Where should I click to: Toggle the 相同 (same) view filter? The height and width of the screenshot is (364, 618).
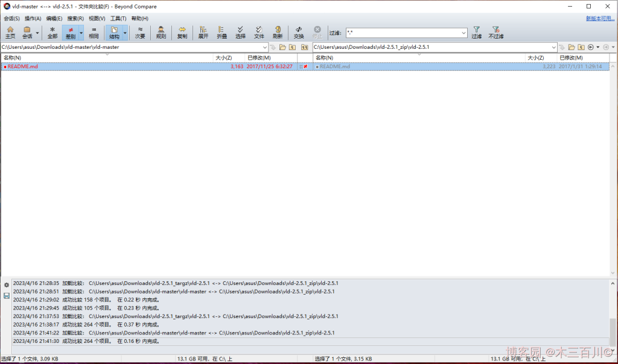[94, 32]
